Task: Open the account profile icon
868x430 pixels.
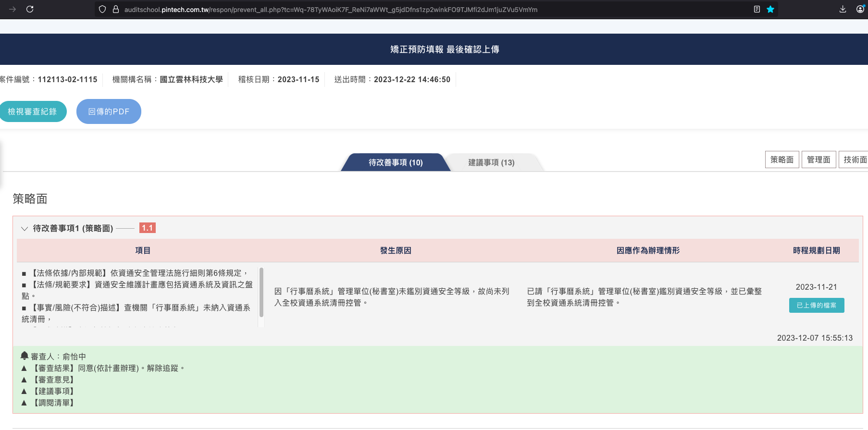Action: pos(860,9)
